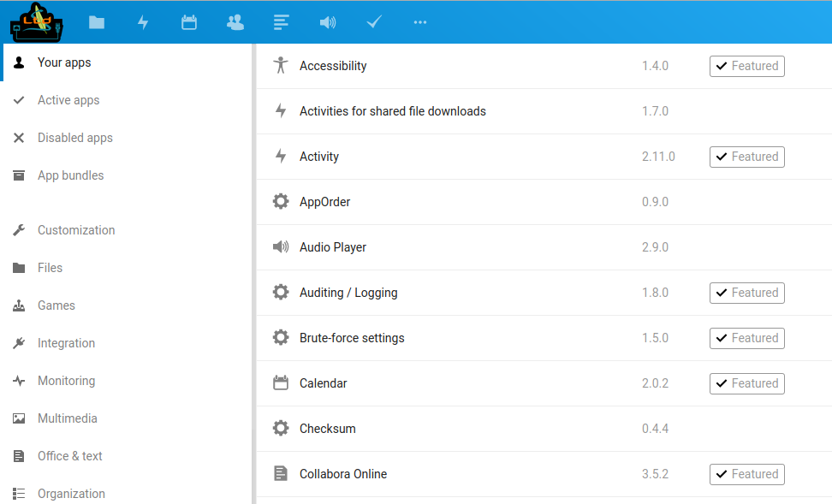Image resolution: width=832 pixels, height=504 pixels.
Task: Click the Activities for shared file downloads icon
Action: pos(281,111)
